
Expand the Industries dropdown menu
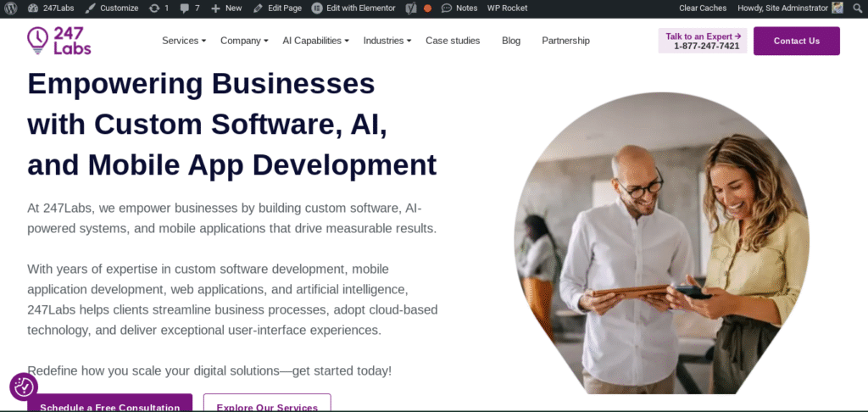tap(387, 41)
